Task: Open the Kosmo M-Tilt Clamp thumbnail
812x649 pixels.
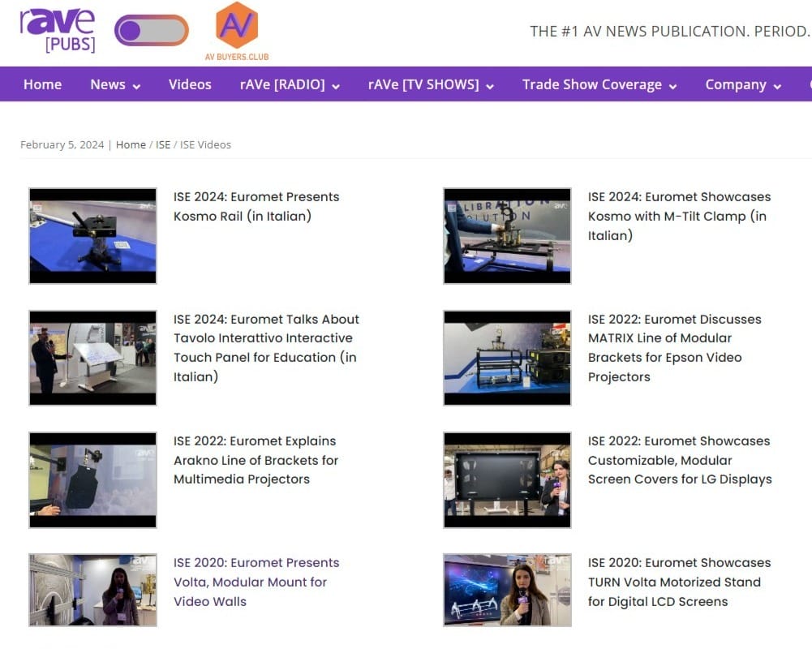Action: [x=507, y=236]
